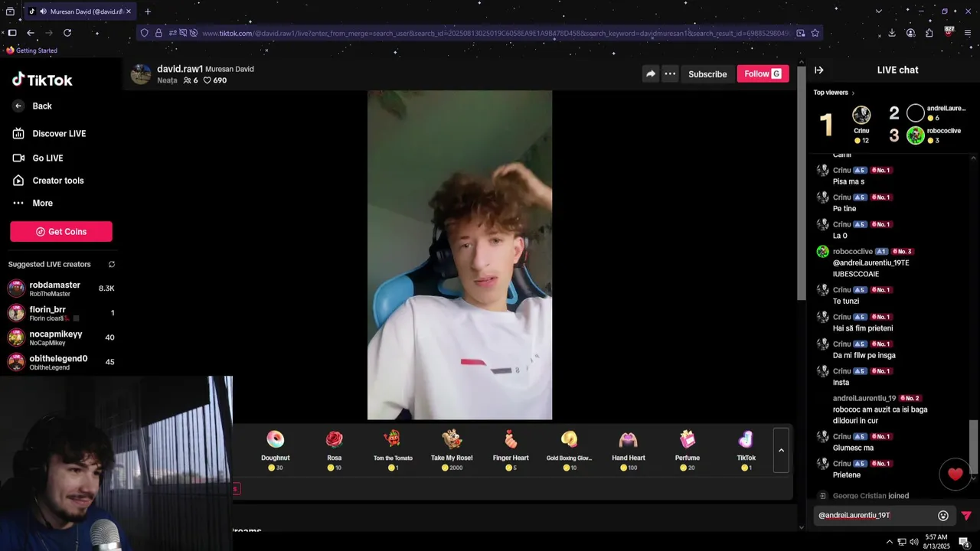This screenshot has width=980, height=551.
Task: Reload the page
Action: 67,33
